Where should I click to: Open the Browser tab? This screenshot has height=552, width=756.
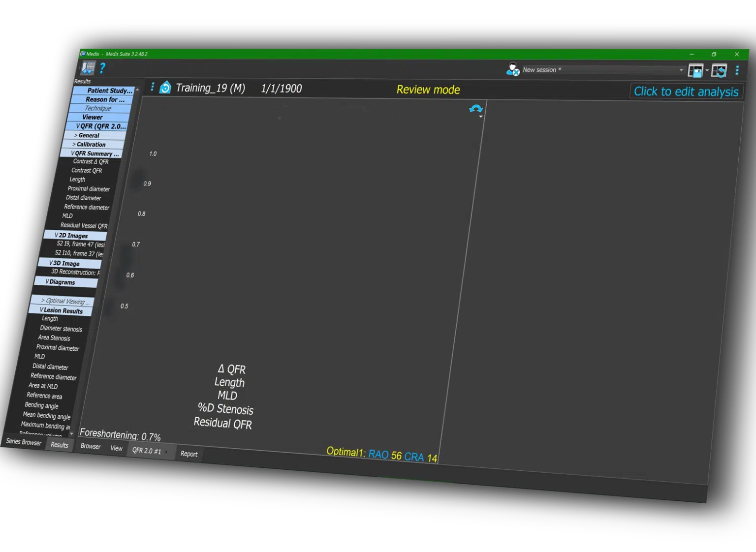(90, 446)
